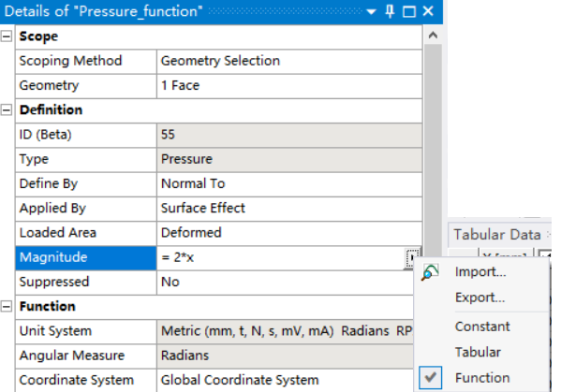Click the Magnitude flyout arrow button
The image size is (561, 392).
tap(412, 258)
